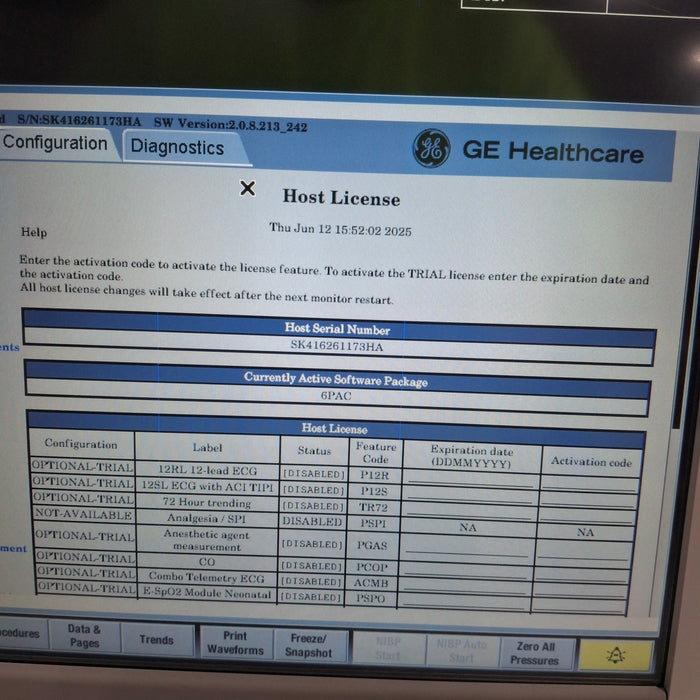The width and height of the screenshot is (700, 700).
Task: Click the Analgesia / SPI label
Action: click(206, 518)
